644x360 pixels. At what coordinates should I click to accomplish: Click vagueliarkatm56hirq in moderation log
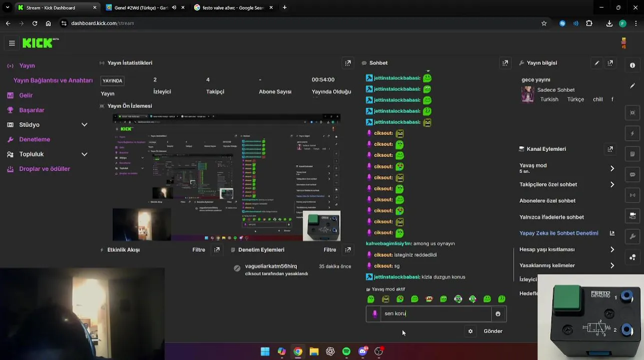[x=271, y=266]
